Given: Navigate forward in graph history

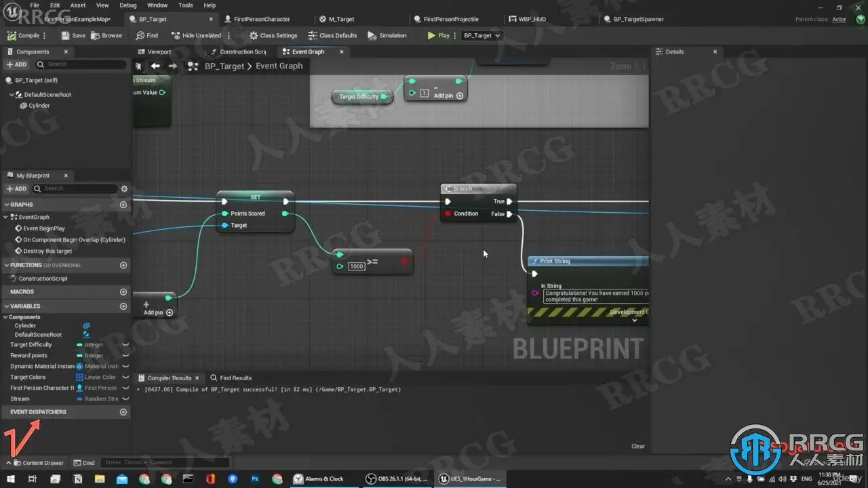Looking at the screenshot, I should tap(172, 66).
